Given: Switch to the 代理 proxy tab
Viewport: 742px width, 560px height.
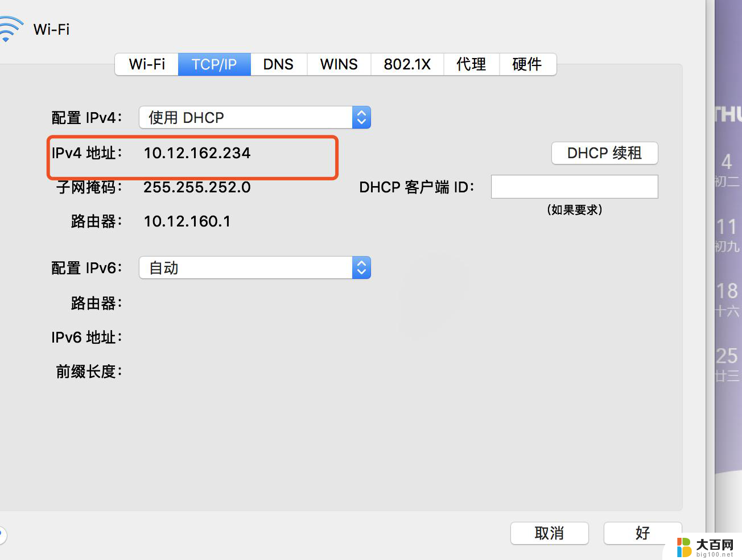Looking at the screenshot, I should click(x=471, y=64).
